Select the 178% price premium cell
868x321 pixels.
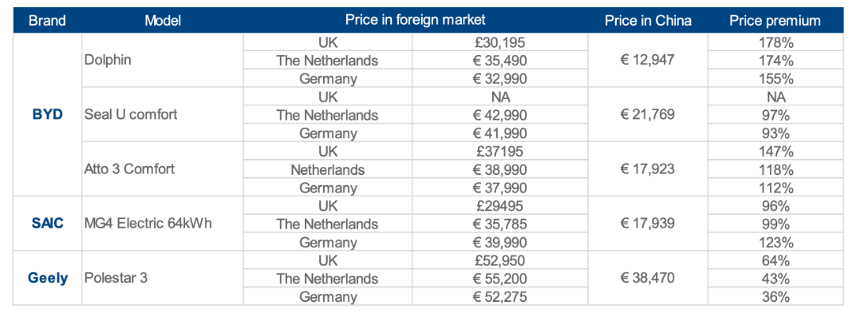coord(775,42)
